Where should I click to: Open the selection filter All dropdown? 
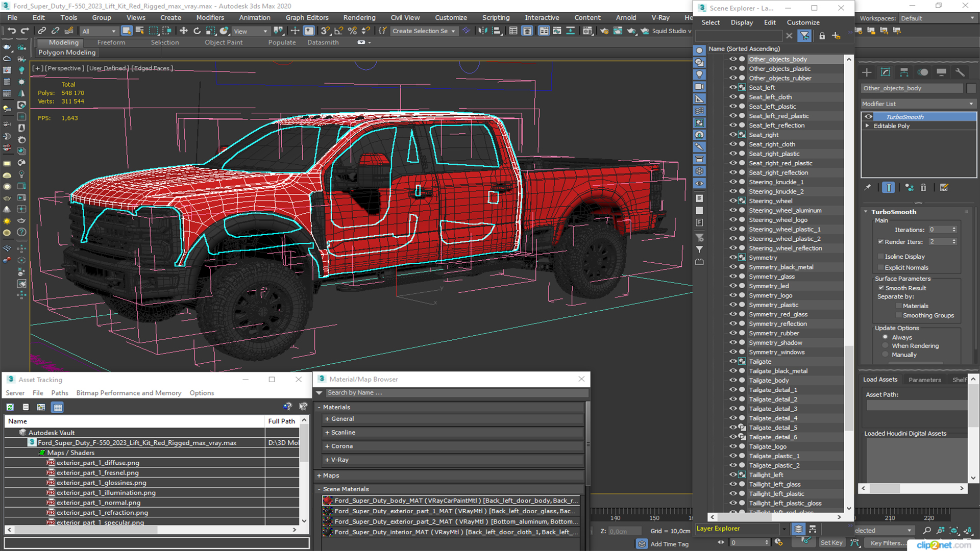pyautogui.click(x=99, y=31)
